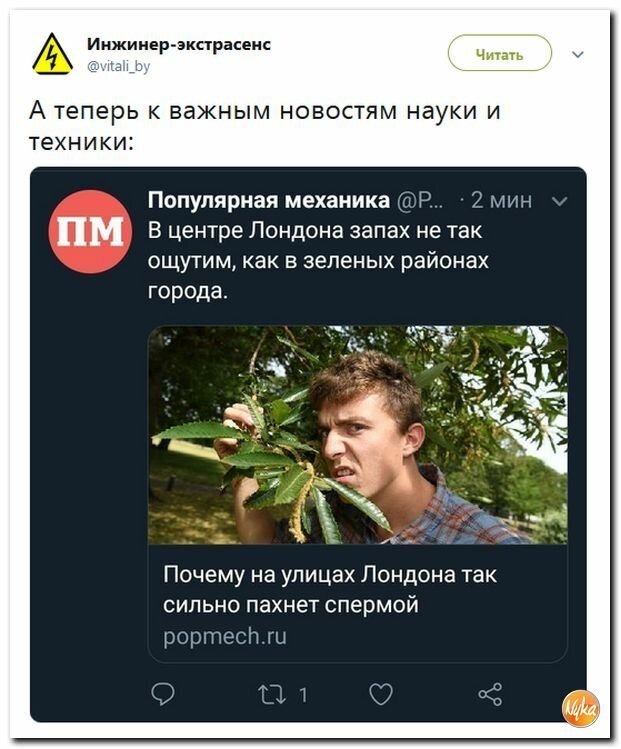Click the orange Nyka watermark logo
The height and width of the screenshot is (749, 621).
point(581,708)
